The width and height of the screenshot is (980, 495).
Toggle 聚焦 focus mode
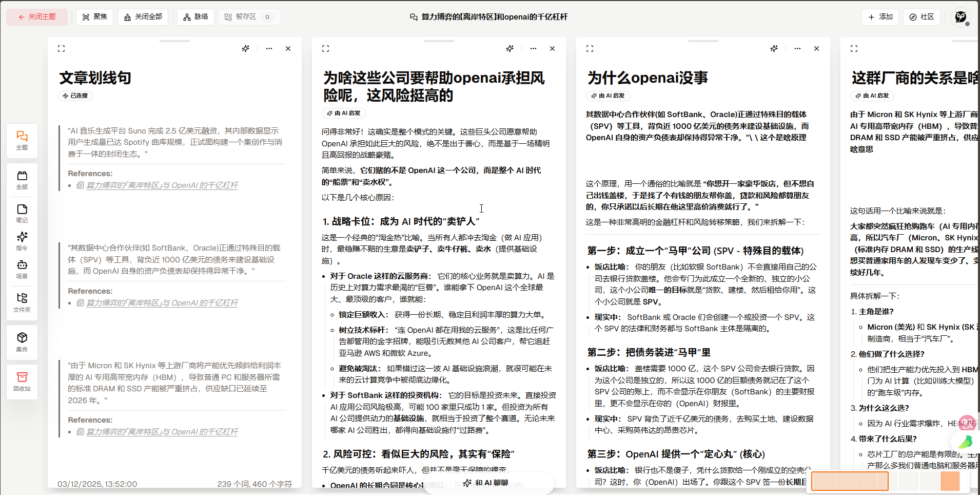click(95, 17)
